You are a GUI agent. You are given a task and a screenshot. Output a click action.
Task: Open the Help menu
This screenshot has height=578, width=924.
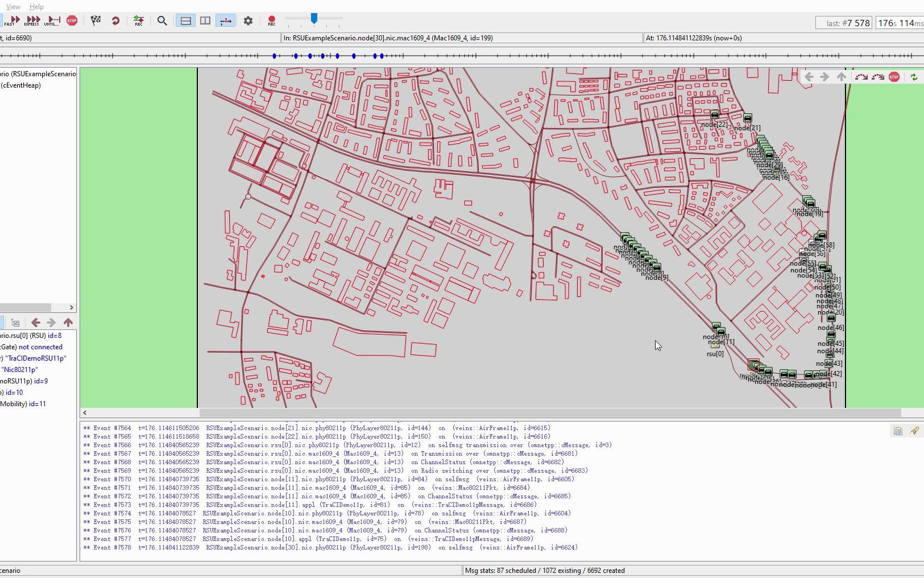[x=36, y=7]
